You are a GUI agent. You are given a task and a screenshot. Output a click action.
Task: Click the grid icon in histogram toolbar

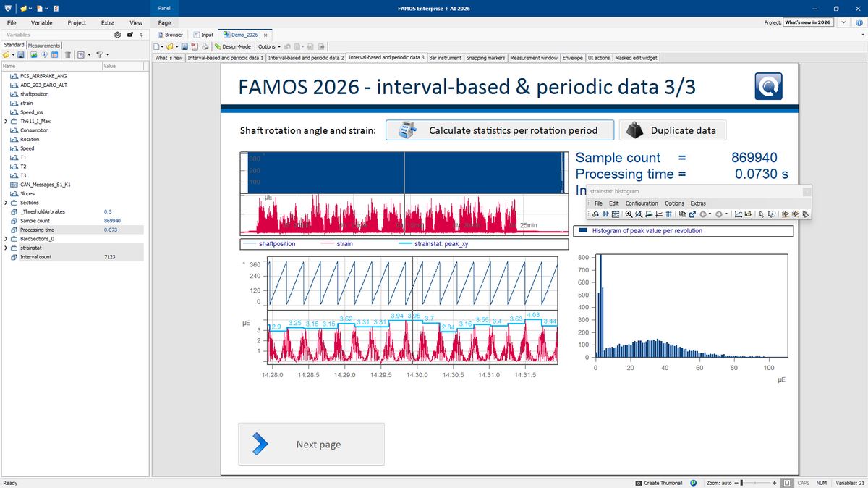tap(669, 214)
